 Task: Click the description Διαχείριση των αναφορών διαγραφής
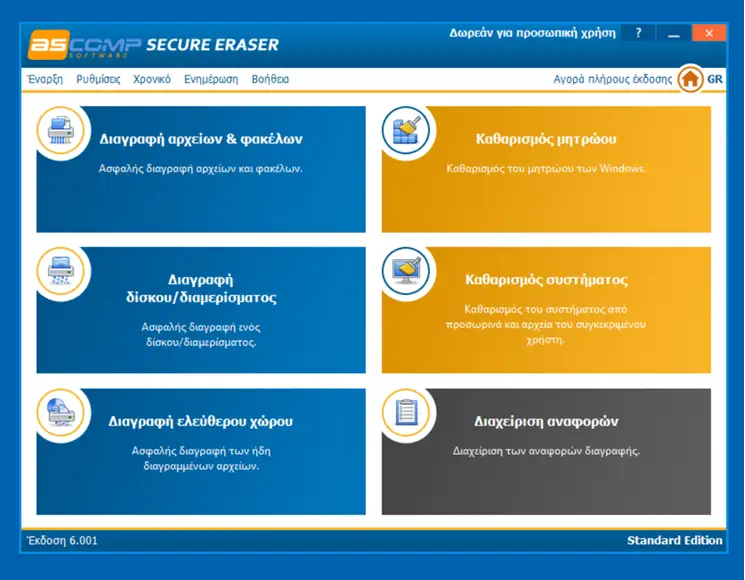(546, 450)
